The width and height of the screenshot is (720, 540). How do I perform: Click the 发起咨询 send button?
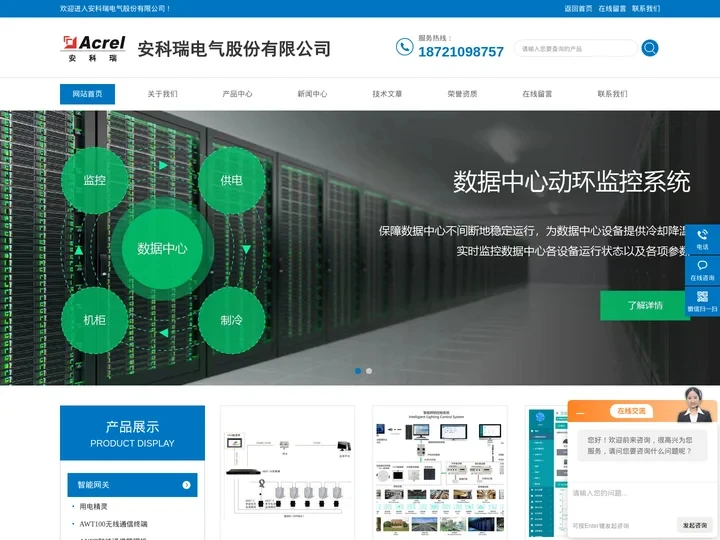pyautogui.click(x=694, y=525)
